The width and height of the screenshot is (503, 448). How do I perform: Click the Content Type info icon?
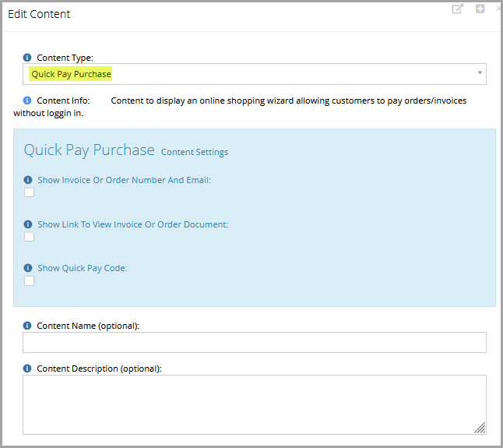tap(27, 58)
